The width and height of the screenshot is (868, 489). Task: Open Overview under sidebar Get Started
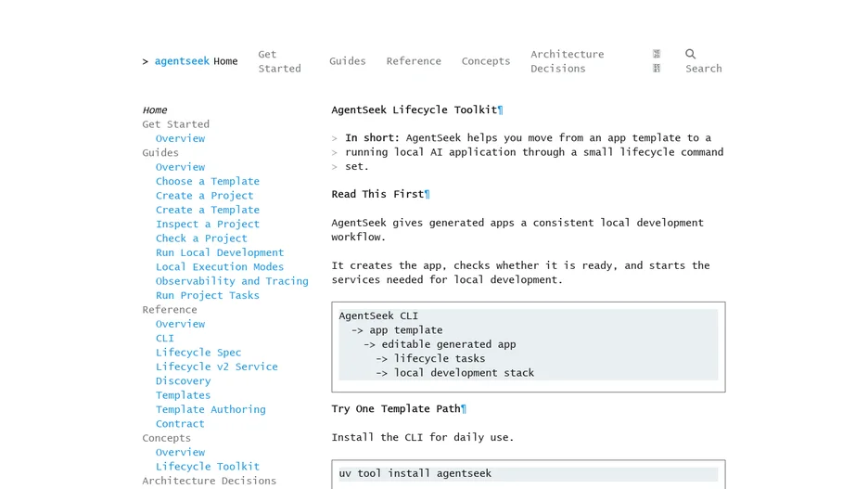[x=180, y=138]
